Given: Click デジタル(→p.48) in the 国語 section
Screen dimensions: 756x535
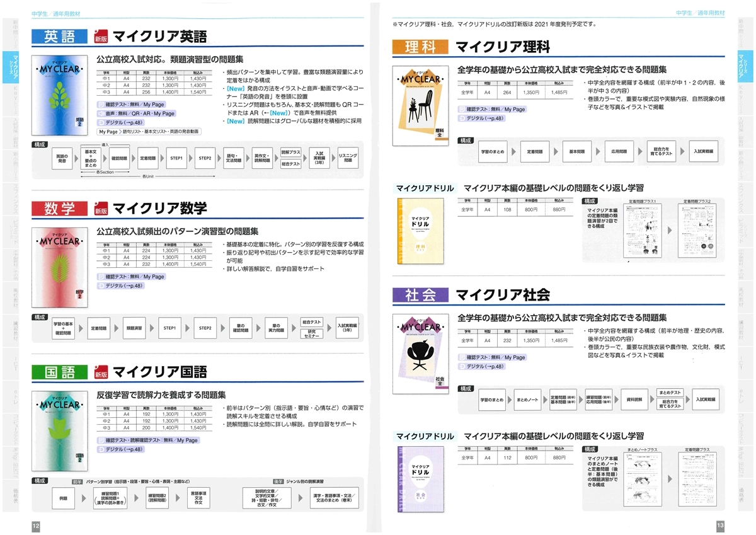Looking at the screenshot, I should coord(120,449).
